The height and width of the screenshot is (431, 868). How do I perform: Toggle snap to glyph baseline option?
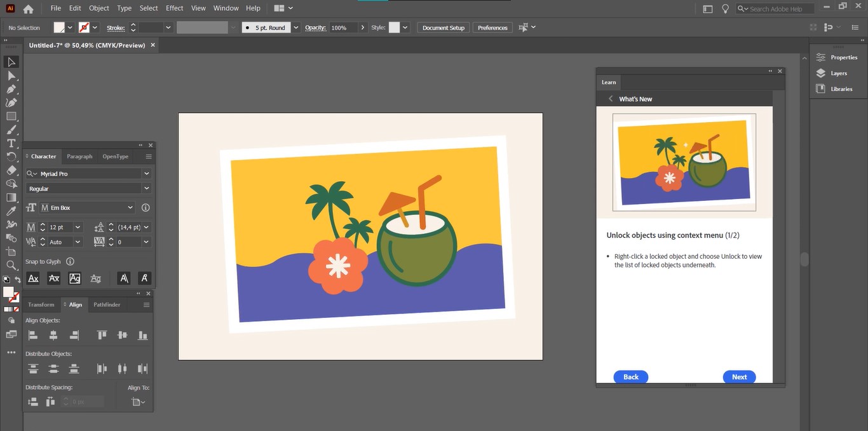coord(34,278)
